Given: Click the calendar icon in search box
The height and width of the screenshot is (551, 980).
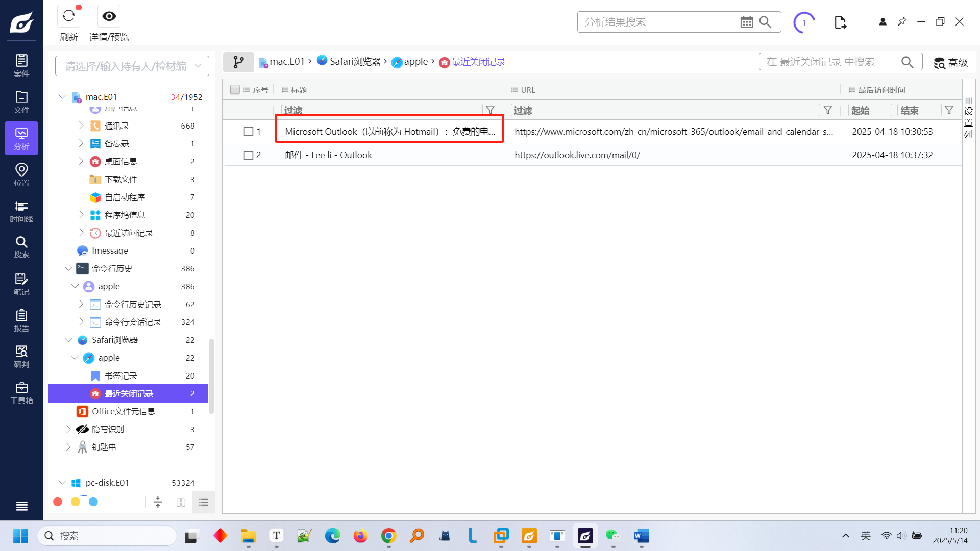Looking at the screenshot, I should (x=747, y=22).
